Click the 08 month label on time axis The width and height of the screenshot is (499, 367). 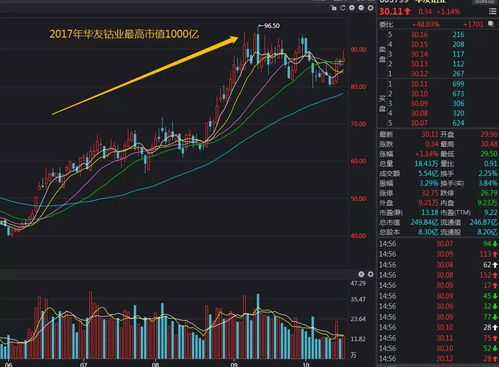point(155,364)
